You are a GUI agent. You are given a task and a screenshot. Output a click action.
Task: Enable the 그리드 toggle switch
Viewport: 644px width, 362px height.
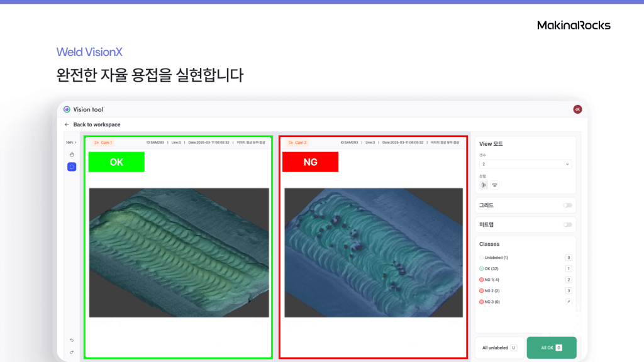tap(568, 205)
